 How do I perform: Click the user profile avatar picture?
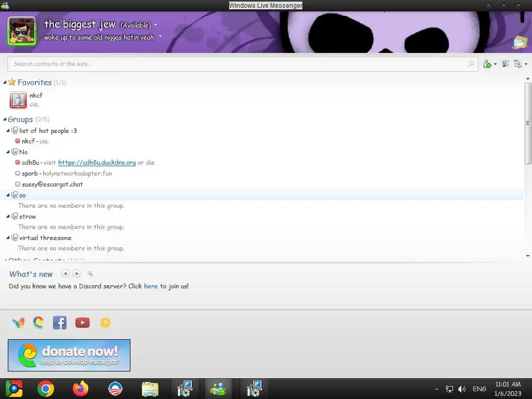click(22, 31)
